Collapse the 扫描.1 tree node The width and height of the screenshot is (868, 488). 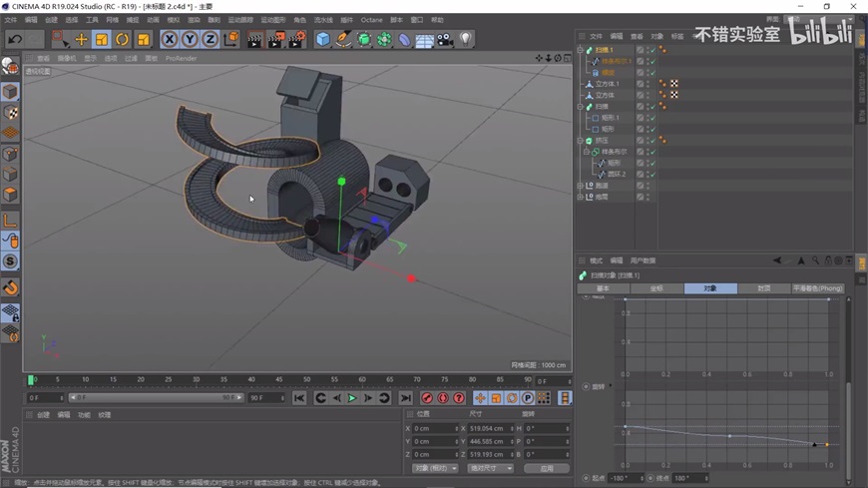[x=581, y=50]
